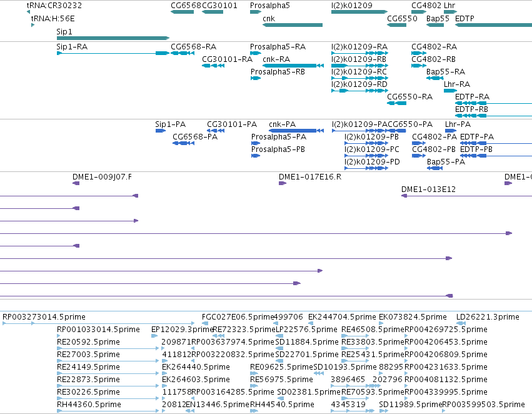The height and width of the screenshot is (414, 532).
Task: Click the CG4802-PB protein label
Action: coord(434,149)
